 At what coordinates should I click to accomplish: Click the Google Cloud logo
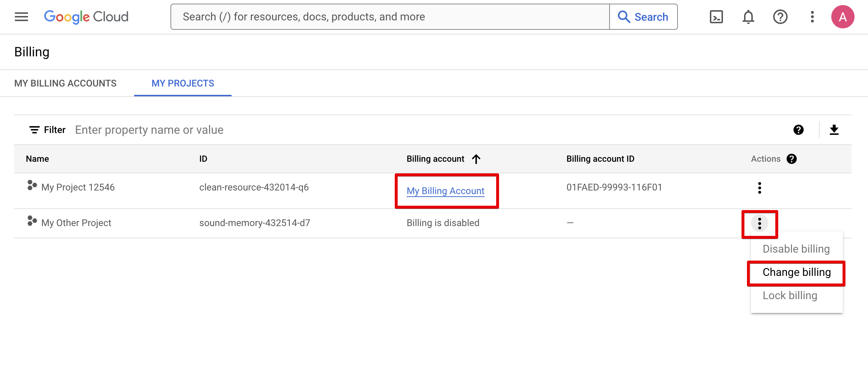pyautogui.click(x=86, y=16)
